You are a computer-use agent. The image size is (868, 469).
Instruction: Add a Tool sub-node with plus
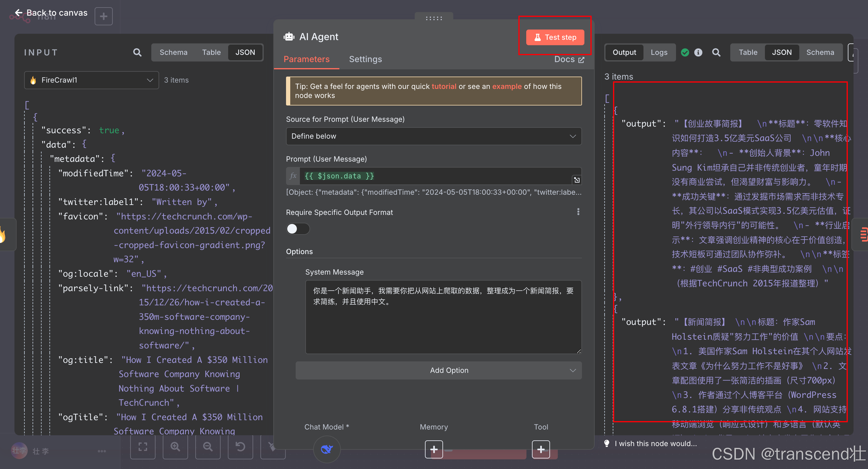coord(541,449)
